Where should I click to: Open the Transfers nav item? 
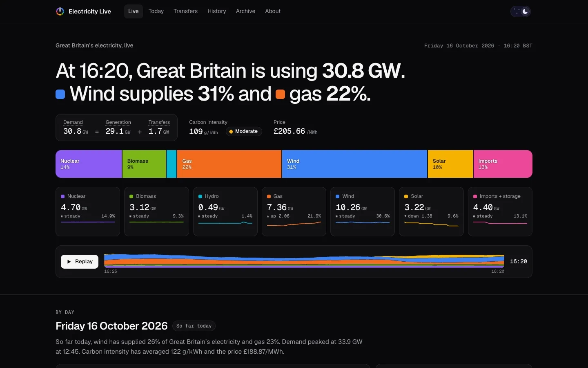tap(185, 11)
